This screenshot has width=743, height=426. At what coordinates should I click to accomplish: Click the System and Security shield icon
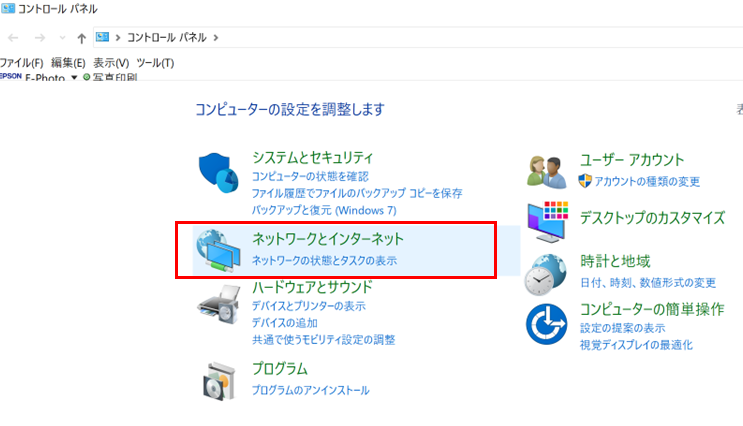click(217, 174)
